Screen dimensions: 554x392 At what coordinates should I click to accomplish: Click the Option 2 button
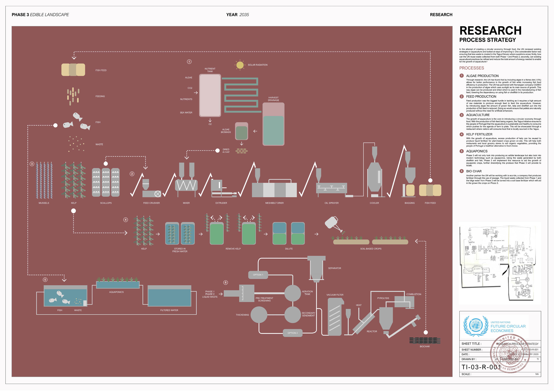tap(292, 333)
